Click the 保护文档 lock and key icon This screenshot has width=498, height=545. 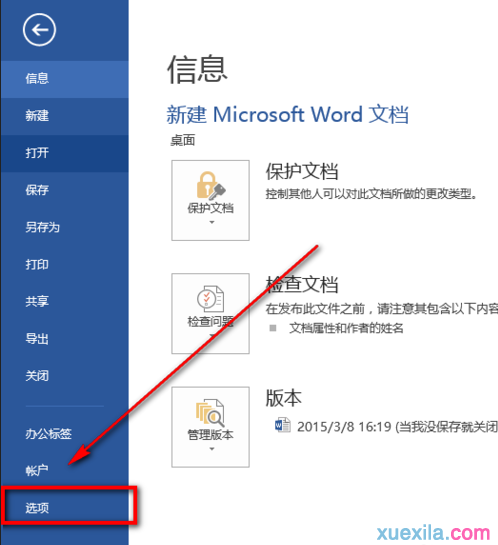(x=211, y=186)
